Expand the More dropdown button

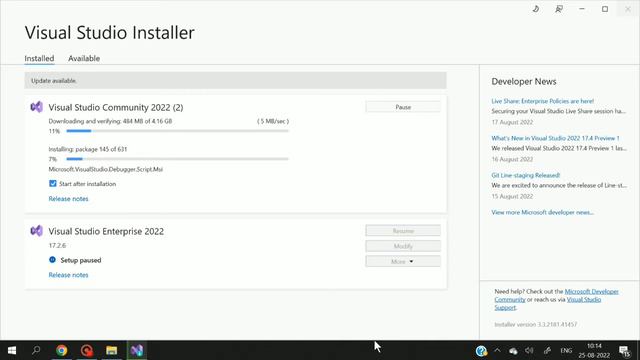tap(403, 261)
